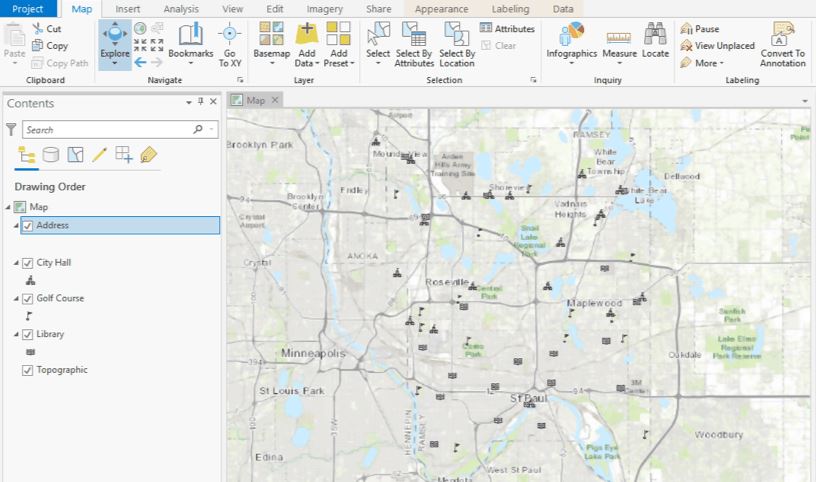The image size is (816, 482).
Task: Open the Attributes pane button
Action: [x=507, y=29]
